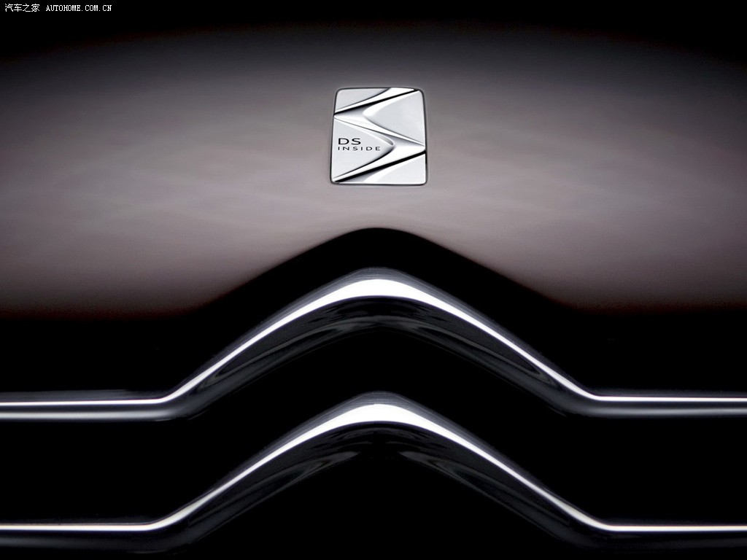Screen dimensions: 747x560
Task: Click the AUTOHOME.COM.CN watermark text
Action: (79, 8)
